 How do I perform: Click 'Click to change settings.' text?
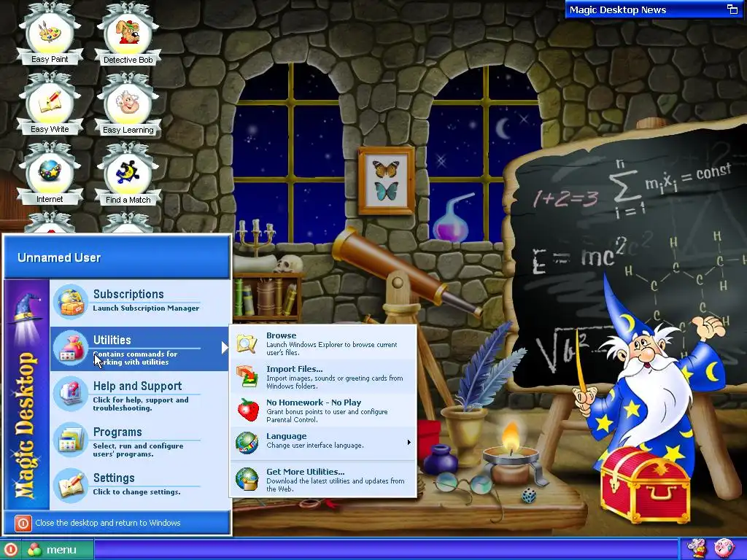tap(136, 492)
